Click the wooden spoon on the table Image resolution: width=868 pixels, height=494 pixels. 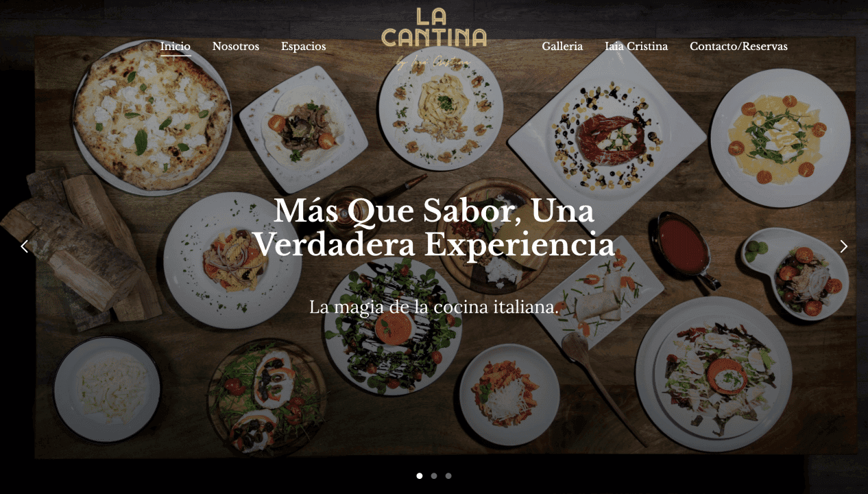(600, 384)
